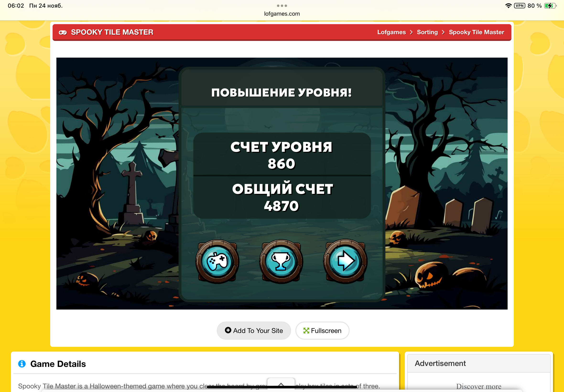This screenshot has height=392, width=564.
Task: Click the gamepad more-games round button
Action: (x=217, y=261)
